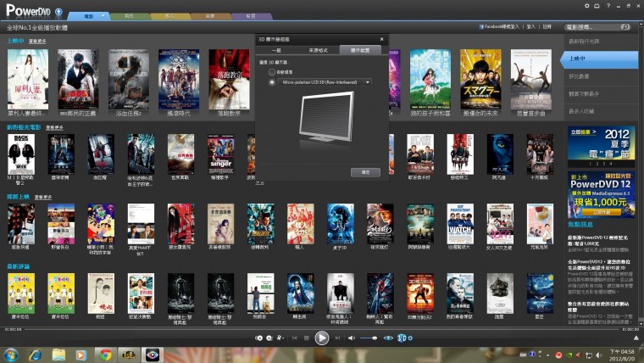
Task: Open the WATCH movie poster
Action: pos(460,224)
